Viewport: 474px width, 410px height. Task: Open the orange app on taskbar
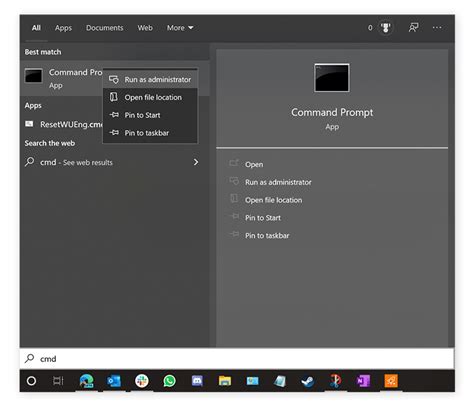pos(391,381)
